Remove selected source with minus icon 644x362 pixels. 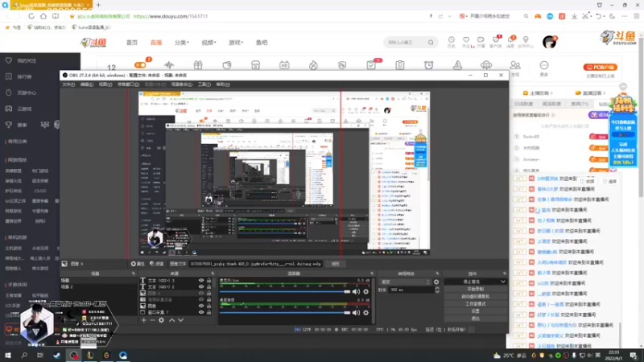pyautogui.click(x=152, y=320)
